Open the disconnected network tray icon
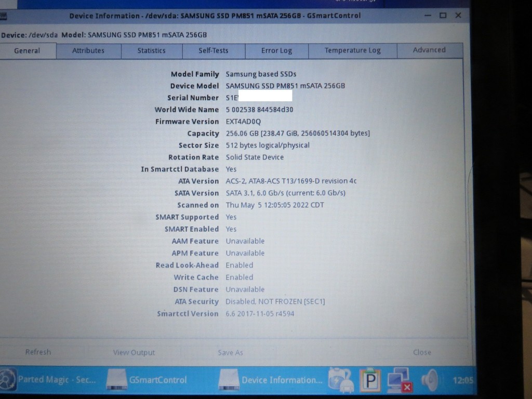 [400, 380]
